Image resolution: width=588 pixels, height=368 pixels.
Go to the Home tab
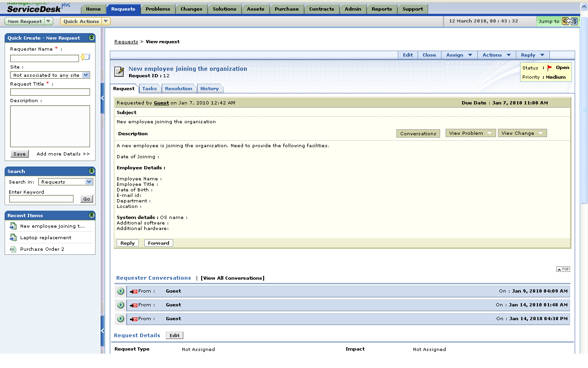point(93,9)
